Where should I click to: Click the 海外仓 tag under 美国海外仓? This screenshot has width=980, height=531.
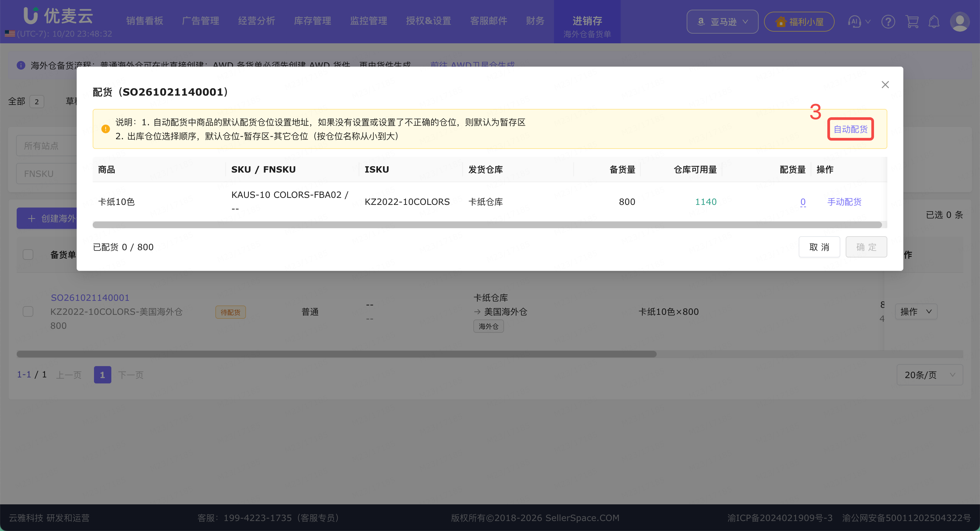[x=488, y=326]
